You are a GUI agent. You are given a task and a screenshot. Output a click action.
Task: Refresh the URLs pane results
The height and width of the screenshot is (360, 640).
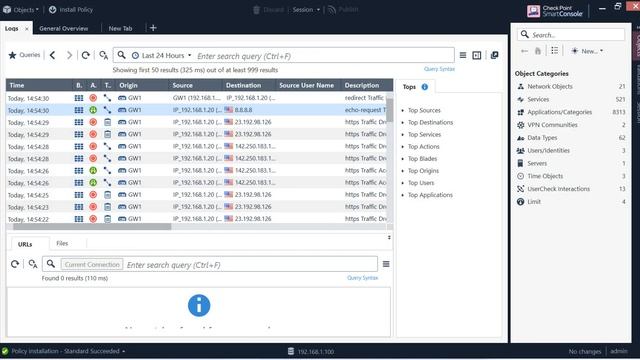pyautogui.click(x=15, y=264)
